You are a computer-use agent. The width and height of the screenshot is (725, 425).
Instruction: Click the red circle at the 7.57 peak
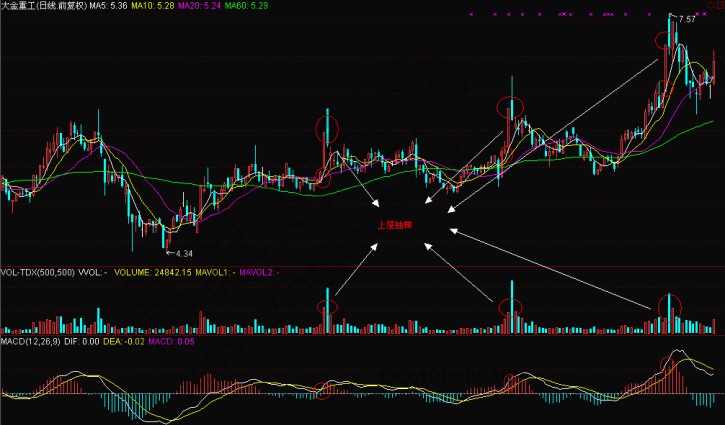pyautogui.click(x=665, y=41)
